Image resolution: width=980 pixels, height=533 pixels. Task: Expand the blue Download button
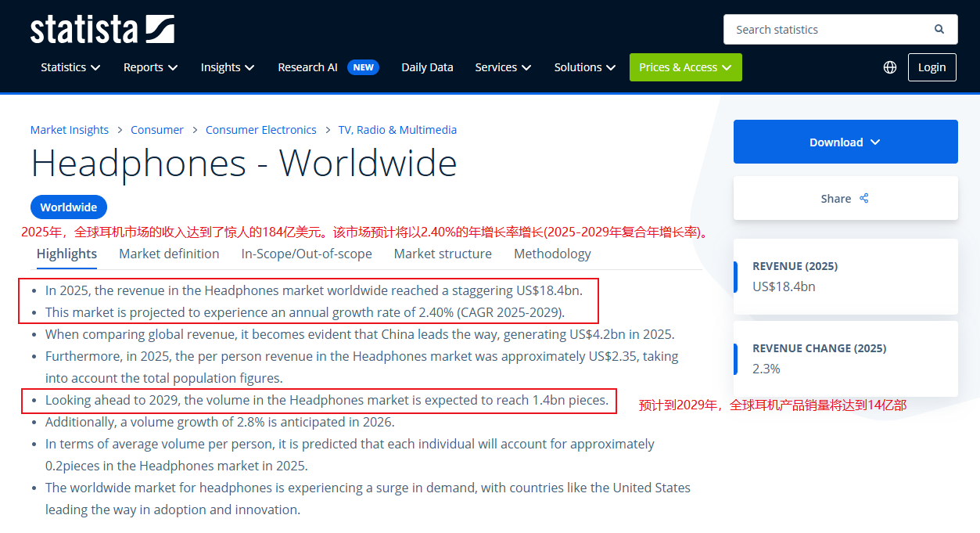pos(845,142)
